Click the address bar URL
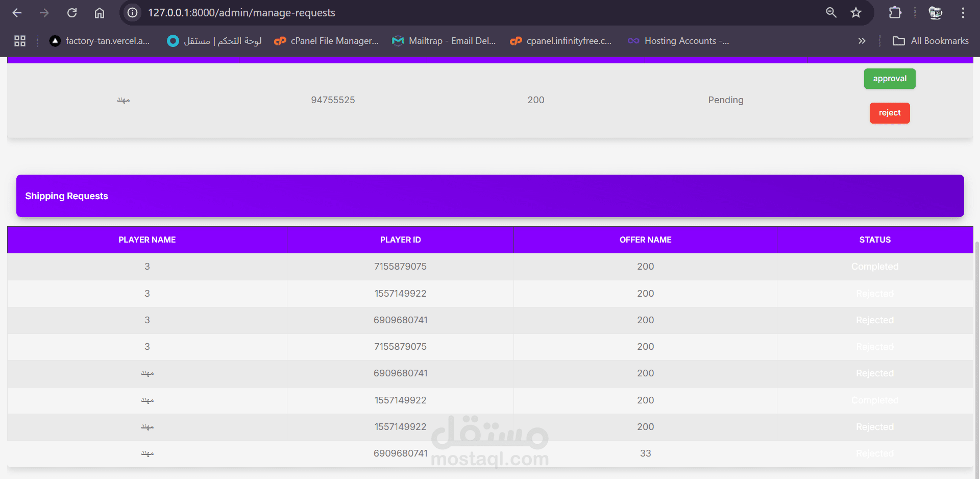The image size is (980, 479). point(241,13)
